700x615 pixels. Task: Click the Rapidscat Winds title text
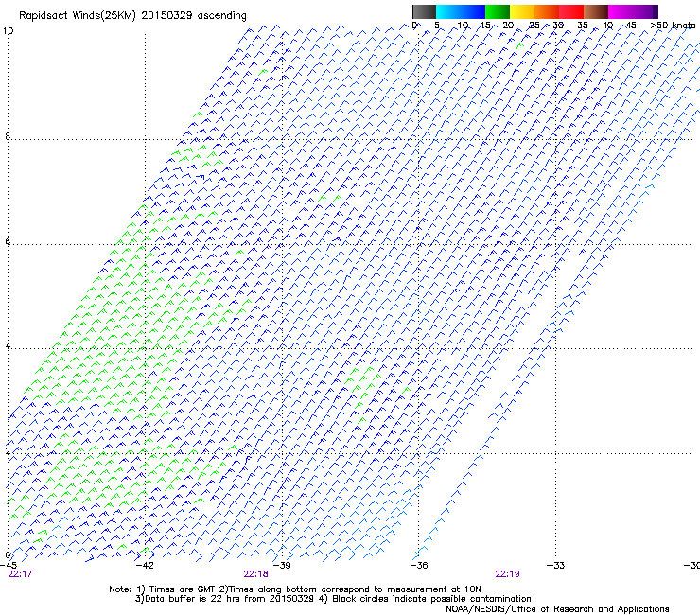132,16
